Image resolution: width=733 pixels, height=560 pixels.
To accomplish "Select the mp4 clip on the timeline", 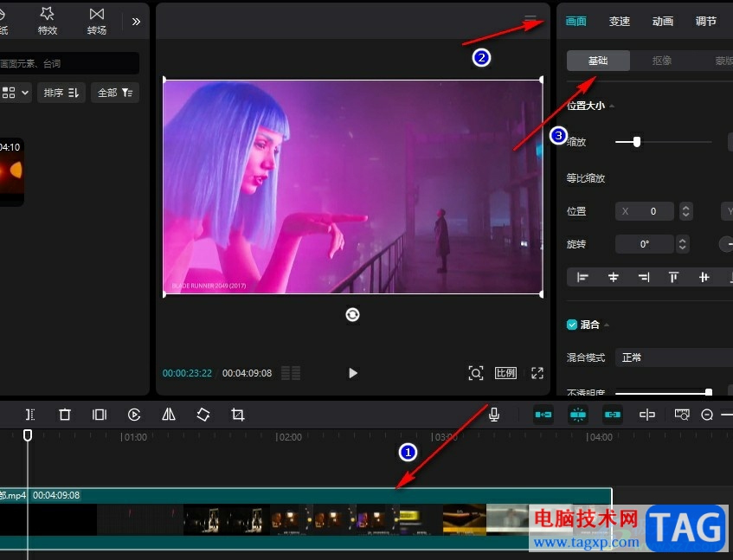I will point(305,518).
